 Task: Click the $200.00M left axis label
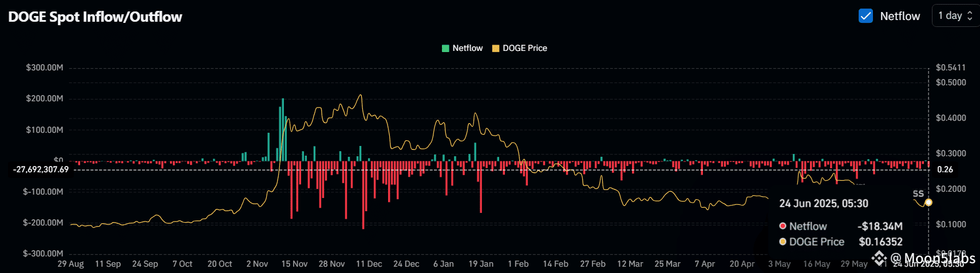(45, 98)
